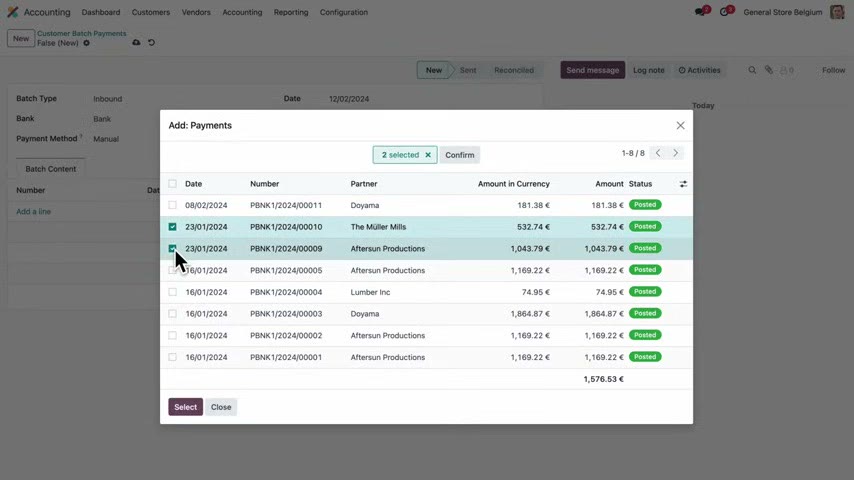Click the Log note button
Viewport: 854px width, 480px height.
tap(649, 70)
